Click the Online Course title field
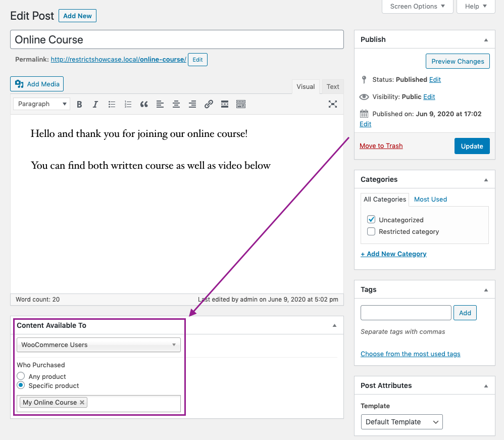504x440 pixels. (x=177, y=39)
